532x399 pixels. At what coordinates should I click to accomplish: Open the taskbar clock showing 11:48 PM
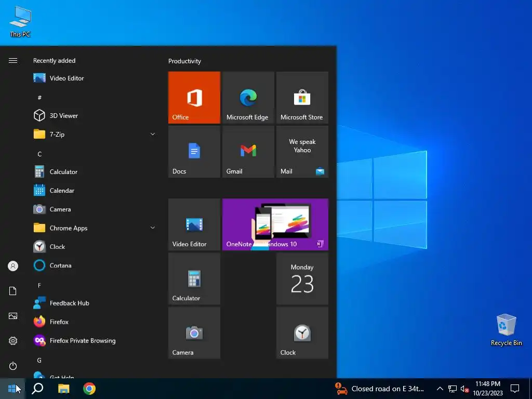[487, 389]
